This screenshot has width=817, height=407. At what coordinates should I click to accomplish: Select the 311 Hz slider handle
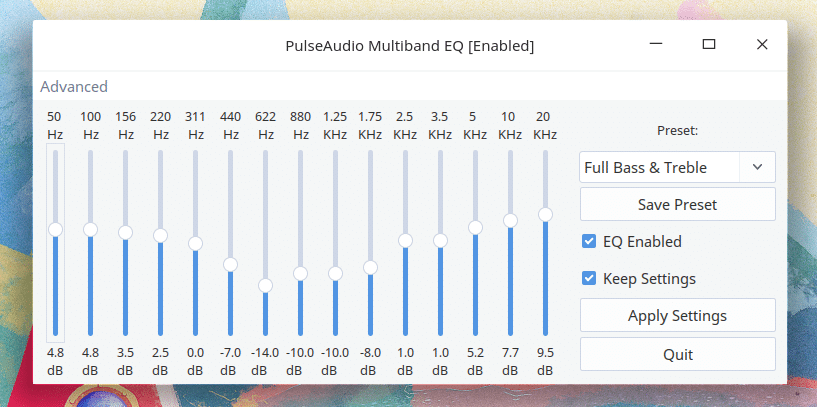(x=195, y=243)
